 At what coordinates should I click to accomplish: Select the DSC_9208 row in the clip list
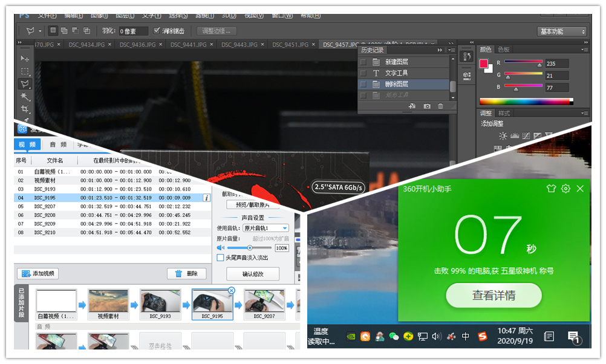pos(112,215)
